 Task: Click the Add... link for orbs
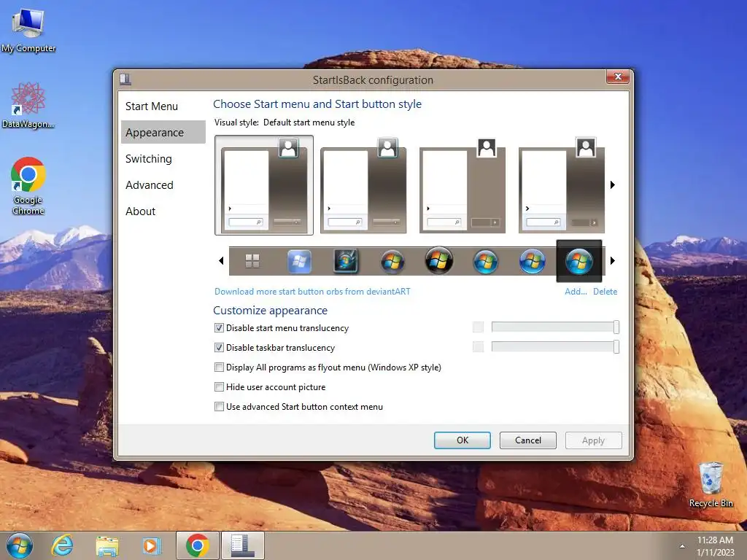coord(576,292)
